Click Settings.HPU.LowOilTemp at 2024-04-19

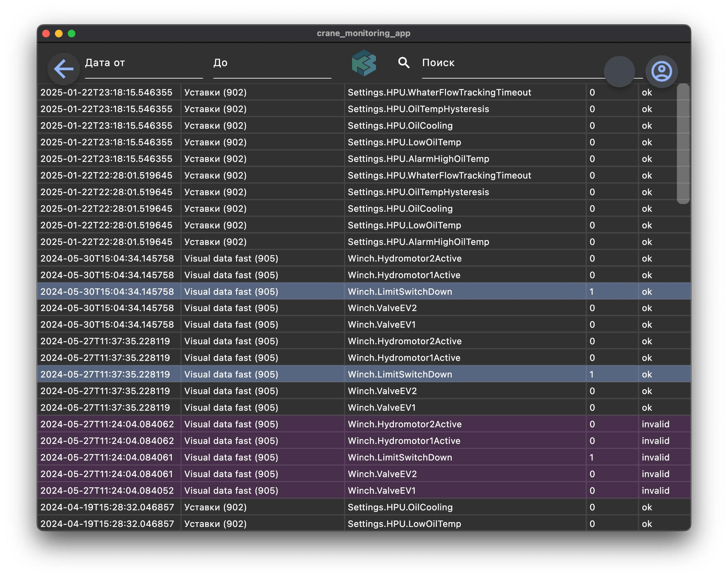point(404,524)
